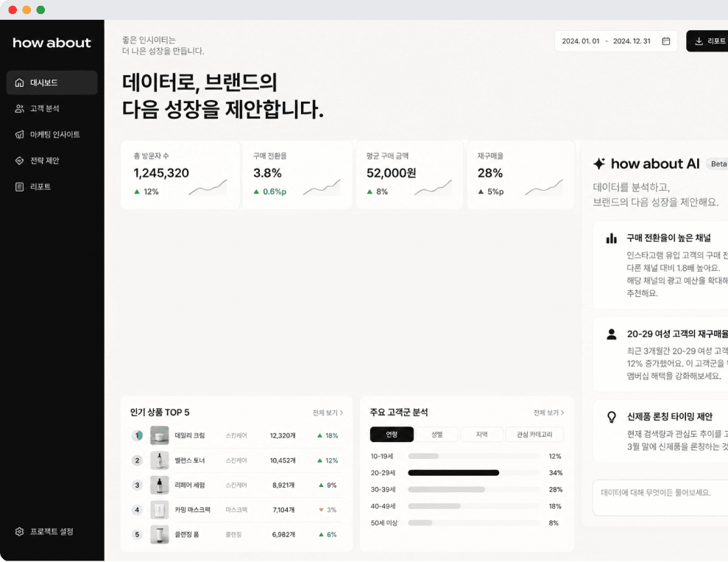Click the 10-19세 progress bar

473,456
